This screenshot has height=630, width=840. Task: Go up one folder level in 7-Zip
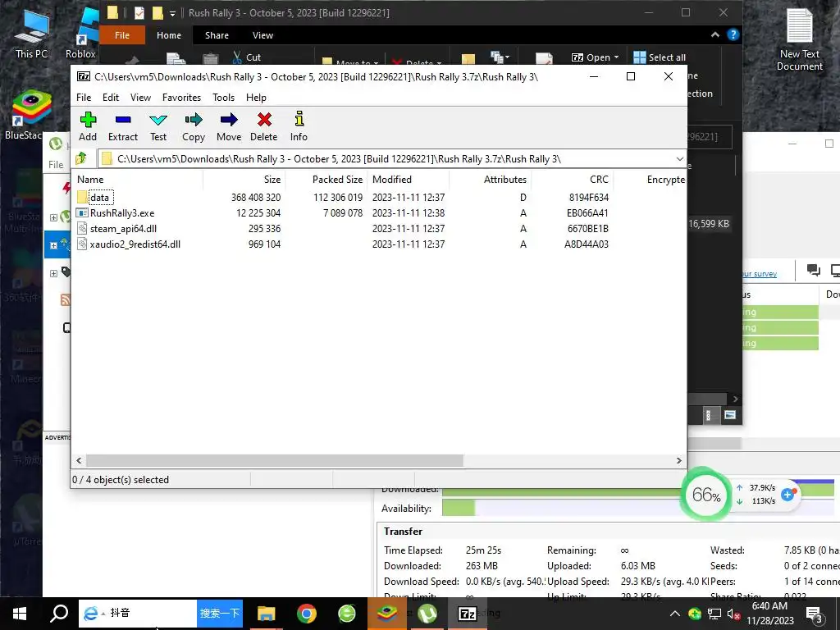click(81, 158)
